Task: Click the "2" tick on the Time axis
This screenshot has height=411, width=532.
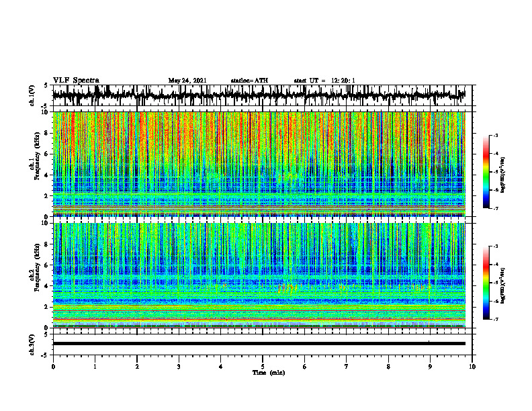Action: pyautogui.click(x=137, y=367)
